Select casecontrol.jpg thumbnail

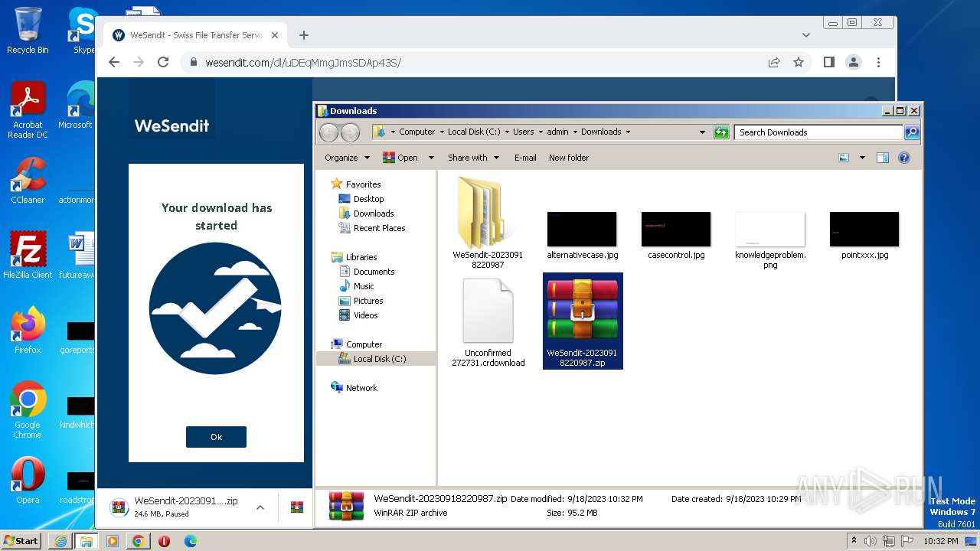(x=676, y=236)
